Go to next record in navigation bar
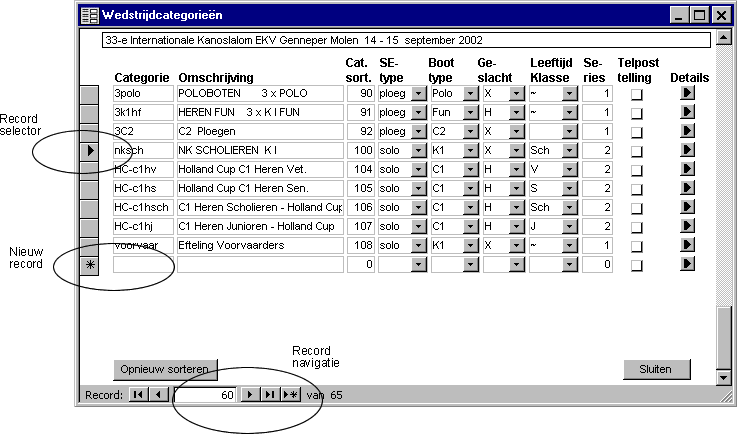737x434 pixels. [250, 395]
